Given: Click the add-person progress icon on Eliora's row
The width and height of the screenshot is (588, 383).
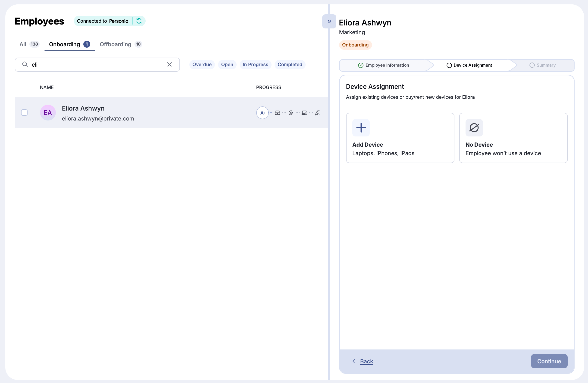Looking at the screenshot, I should [x=262, y=113].
